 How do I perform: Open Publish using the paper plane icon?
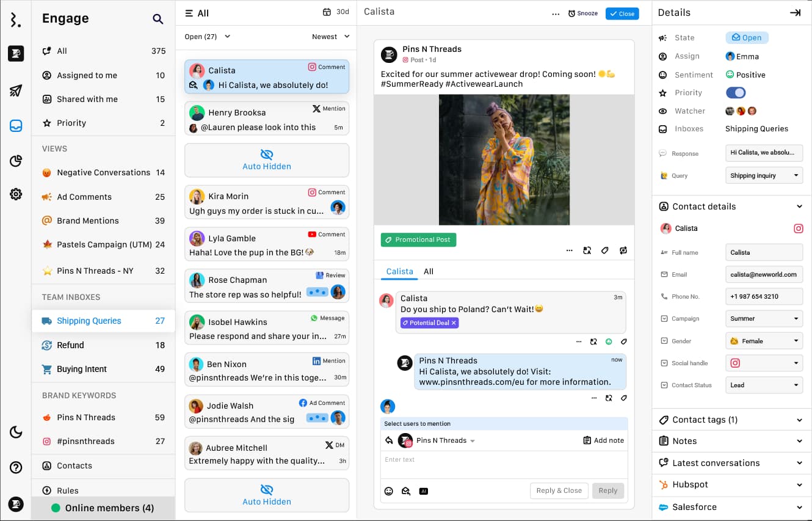(15, 90)
